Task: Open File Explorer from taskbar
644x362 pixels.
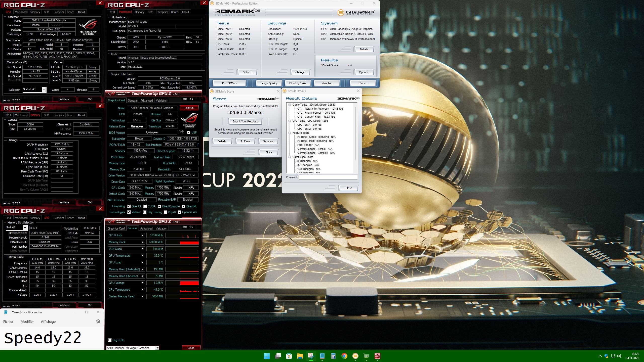Action: tap(300, 356)
